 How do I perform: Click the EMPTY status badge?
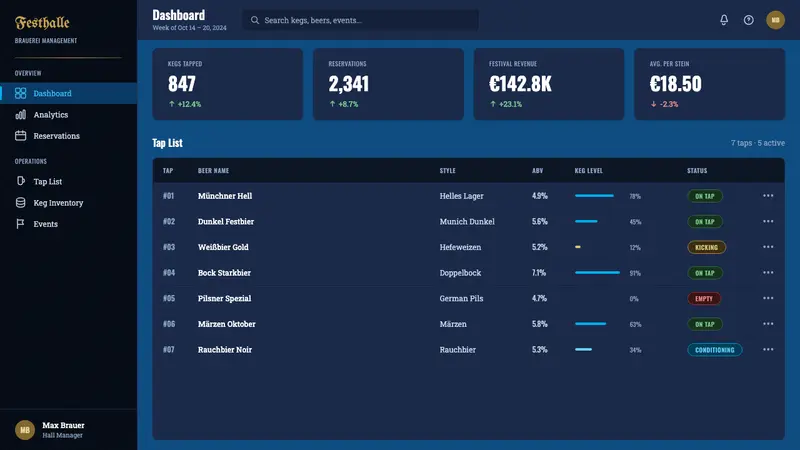click(704, 298)
